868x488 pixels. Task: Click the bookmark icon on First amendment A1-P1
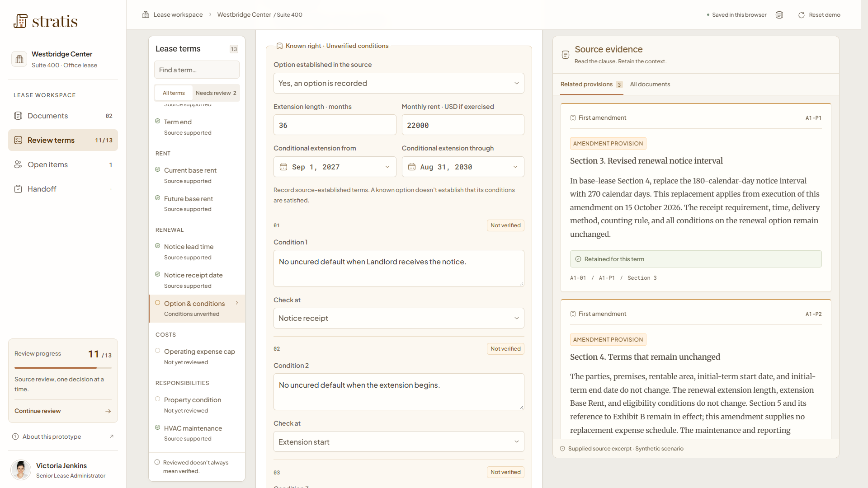[x=573, y=118]
